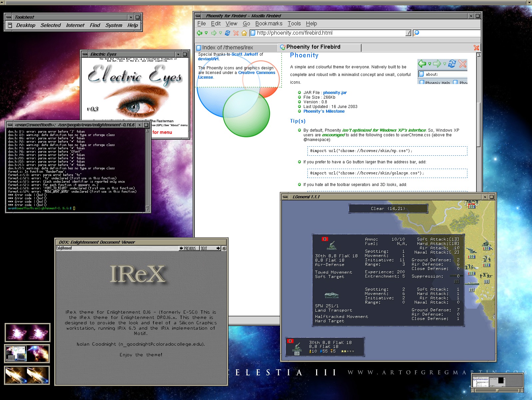This screenshot has width=532, height=400.
Task: Click the NEXT button in DOX viewer
Action: [x=211, y=248]
